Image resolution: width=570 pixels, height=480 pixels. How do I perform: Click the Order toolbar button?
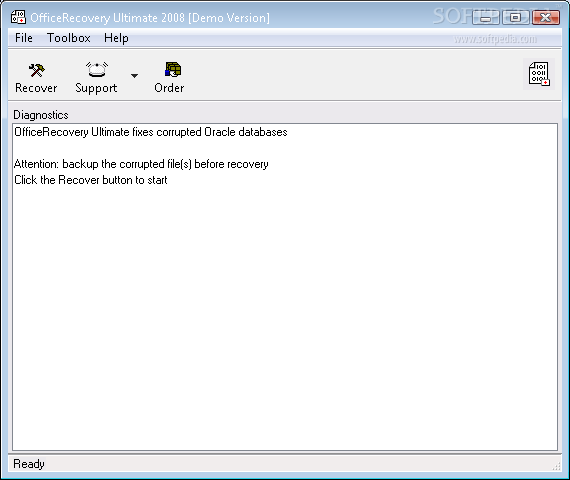(x=169, y=77)
